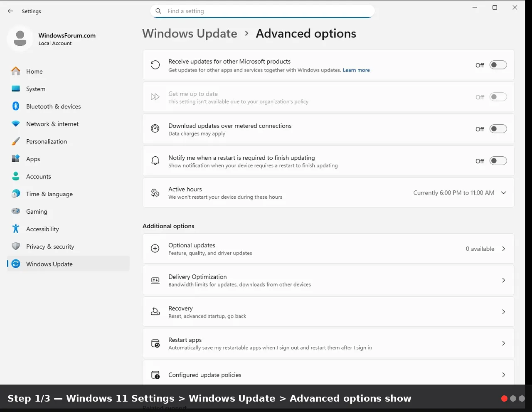Minimize the Settings window
The width and height of the screenshot is (532, 412).
point(475,7)
